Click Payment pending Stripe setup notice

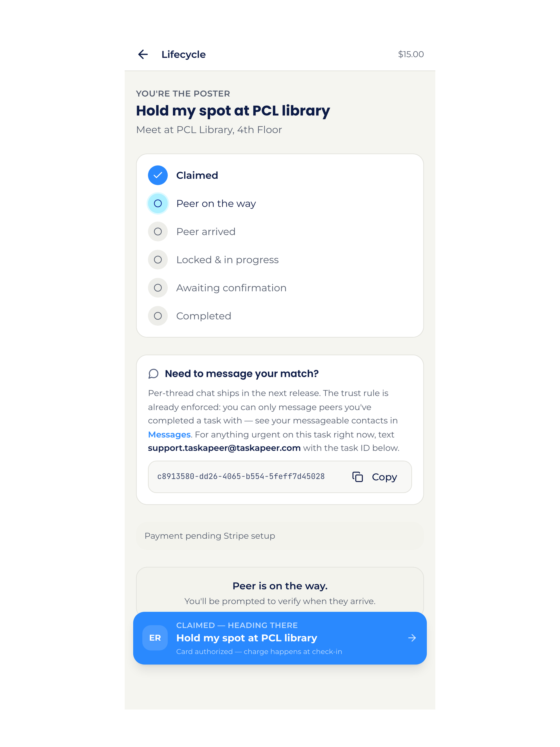pyautogui.click(x=280, y=536)
